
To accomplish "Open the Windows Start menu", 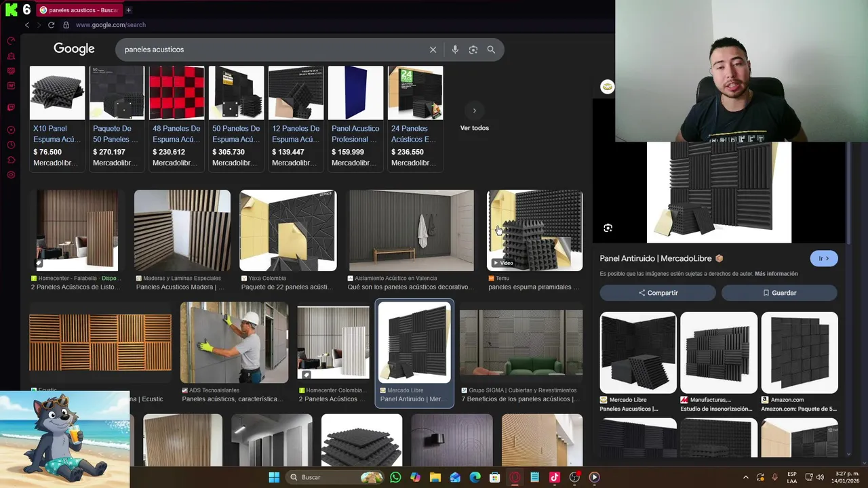I will (274, 477).
